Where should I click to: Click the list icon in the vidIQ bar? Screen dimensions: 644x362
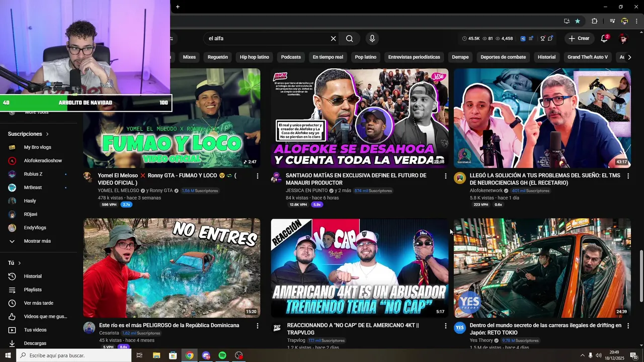531,39
